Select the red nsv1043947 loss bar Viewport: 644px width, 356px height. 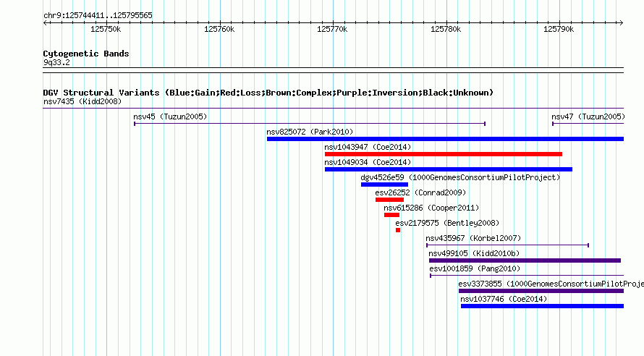(x=444, y=154)
